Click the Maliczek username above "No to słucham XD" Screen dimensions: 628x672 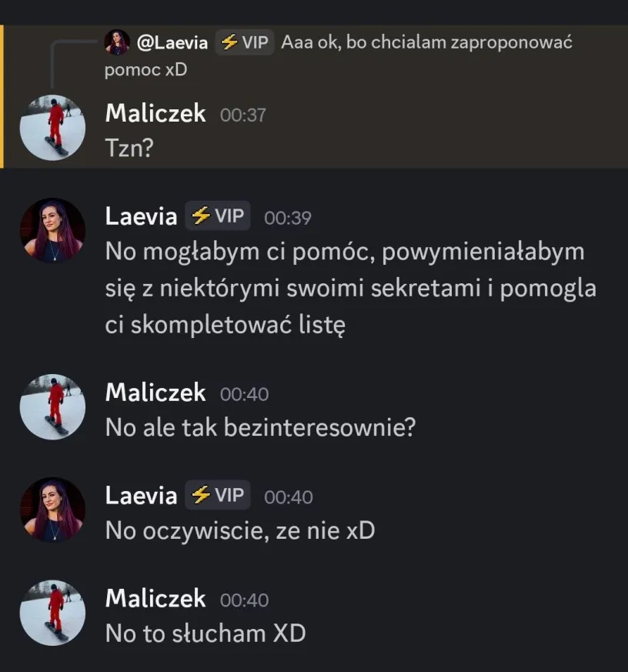[x=155, y=599]
